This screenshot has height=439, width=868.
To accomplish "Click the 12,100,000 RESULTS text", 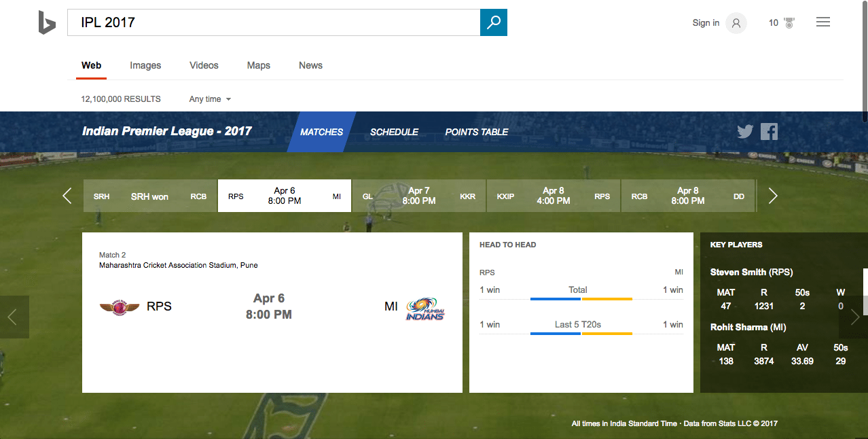I will point(121,99).
